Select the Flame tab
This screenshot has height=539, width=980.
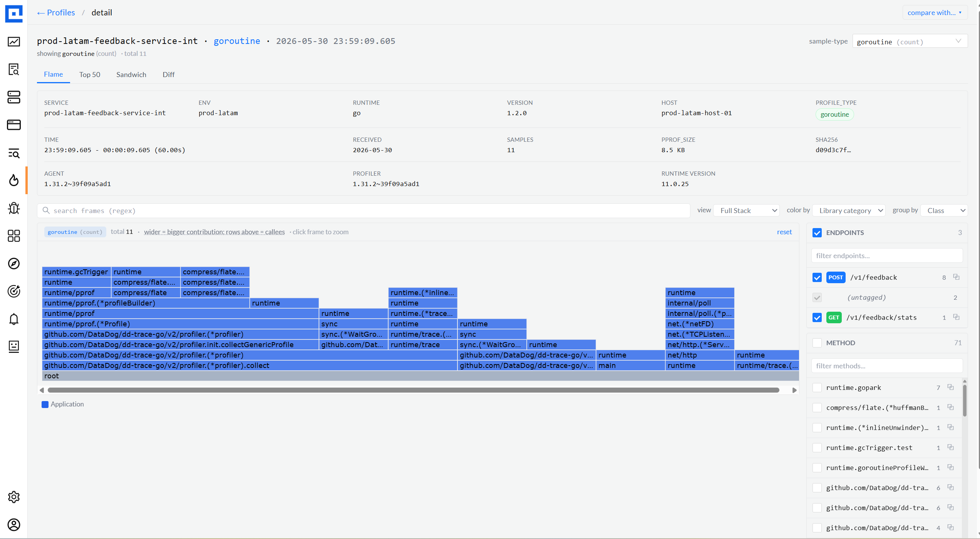(54, 74)
